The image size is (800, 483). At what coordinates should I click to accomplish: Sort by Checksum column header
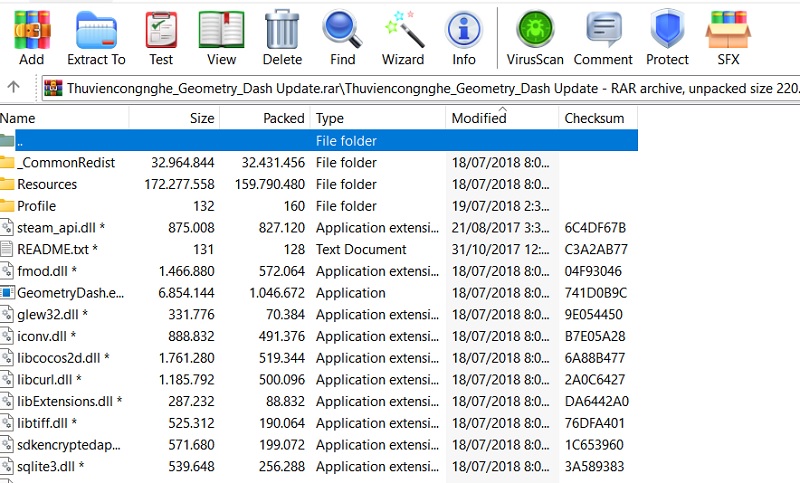click(598, 118)
